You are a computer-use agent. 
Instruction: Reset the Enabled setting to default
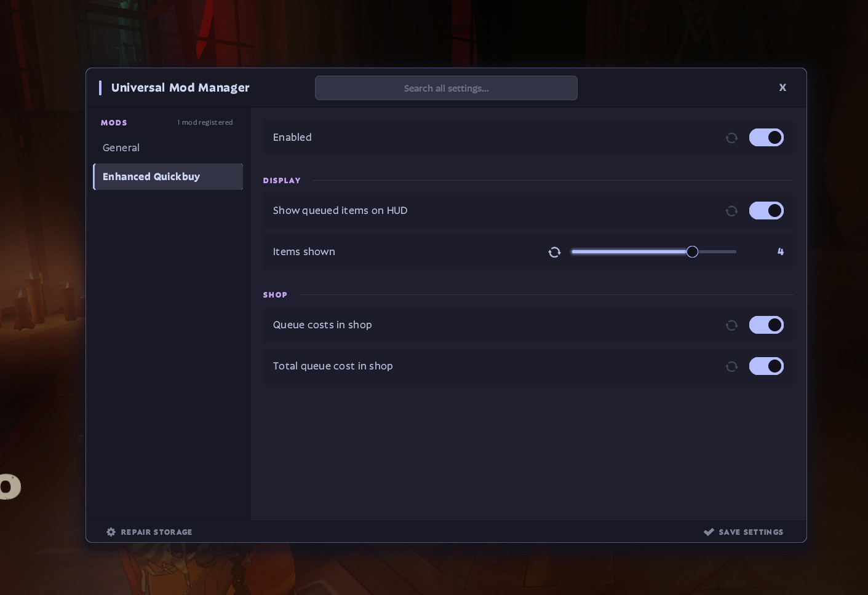(x=731, y=138)
